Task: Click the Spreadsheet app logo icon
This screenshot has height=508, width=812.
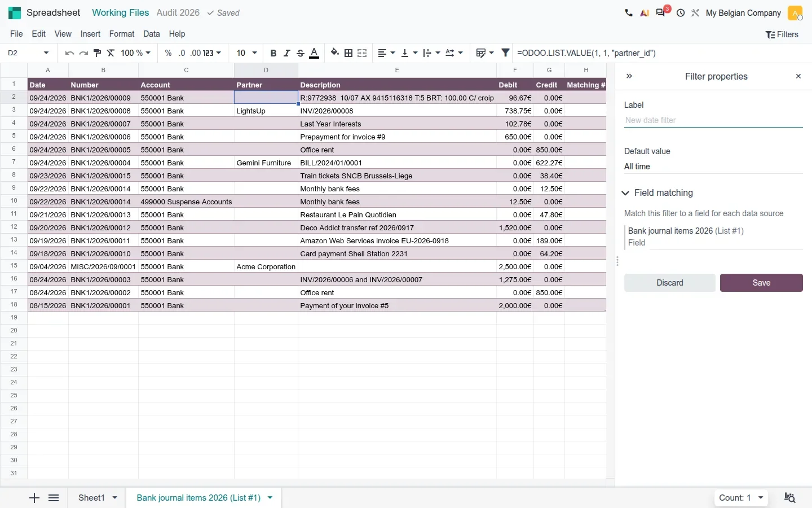Action: click(x=15, y=12)
